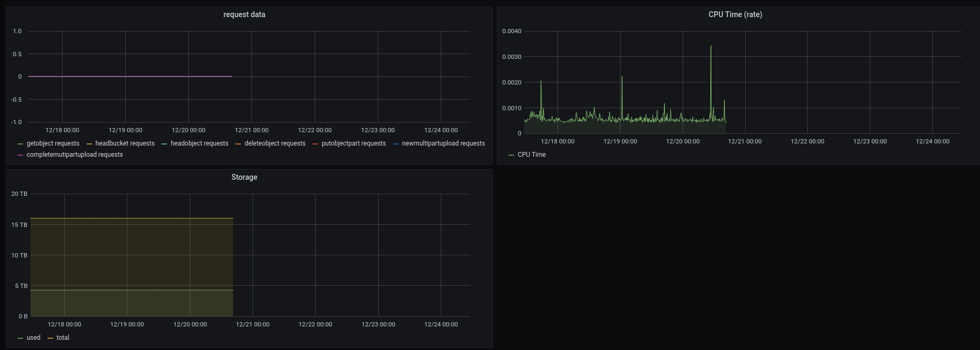Toggle completemutipartupload requests legend entry
Screen dimensions: 980x350
(75, 155)
